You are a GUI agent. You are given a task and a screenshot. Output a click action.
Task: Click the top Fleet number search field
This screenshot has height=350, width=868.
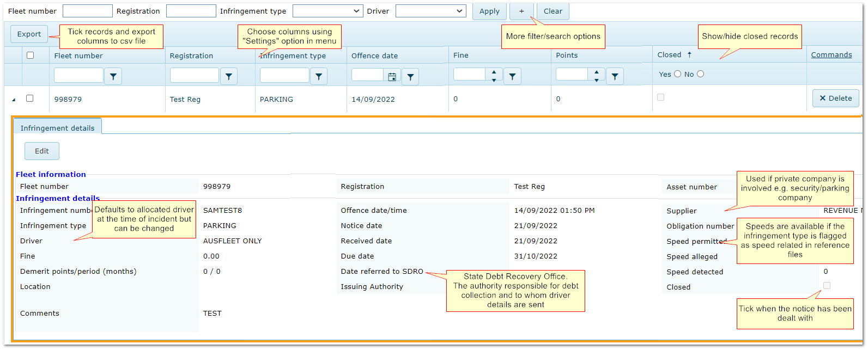coord(88,11)
